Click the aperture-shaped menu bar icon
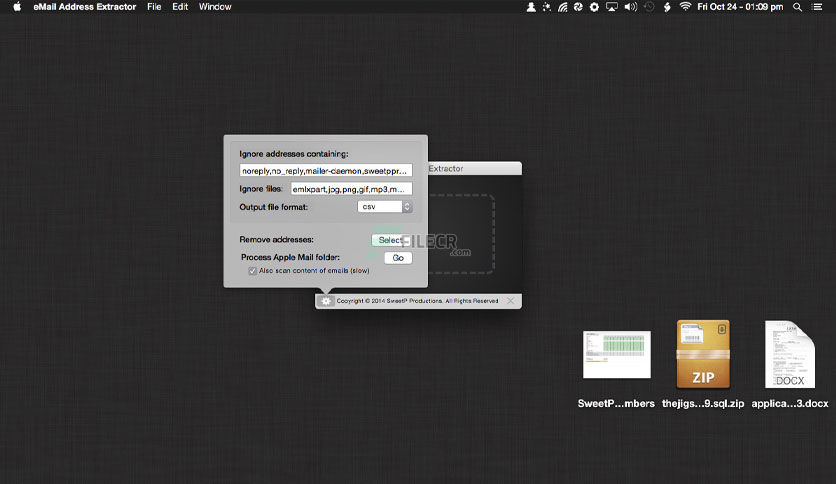836x484 pixels. pyautogui.click(x=578, y=7)
